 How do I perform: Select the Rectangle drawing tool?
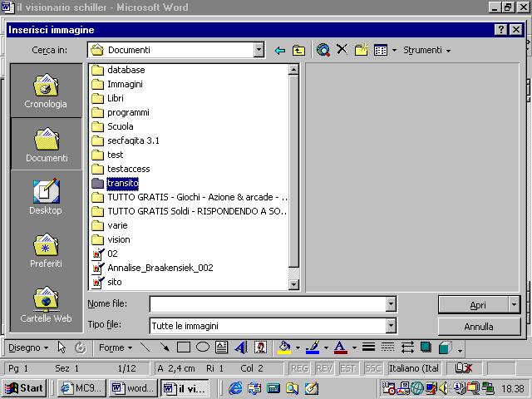click(x=184, y=347)
